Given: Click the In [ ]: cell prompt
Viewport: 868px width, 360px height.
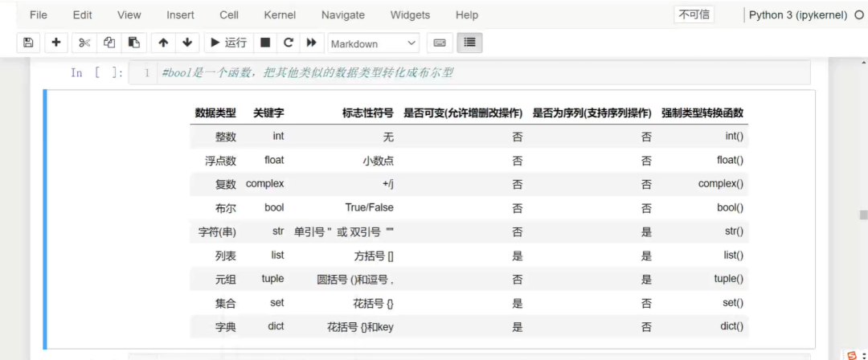Looking at the screenshot, I should (97, 72).
